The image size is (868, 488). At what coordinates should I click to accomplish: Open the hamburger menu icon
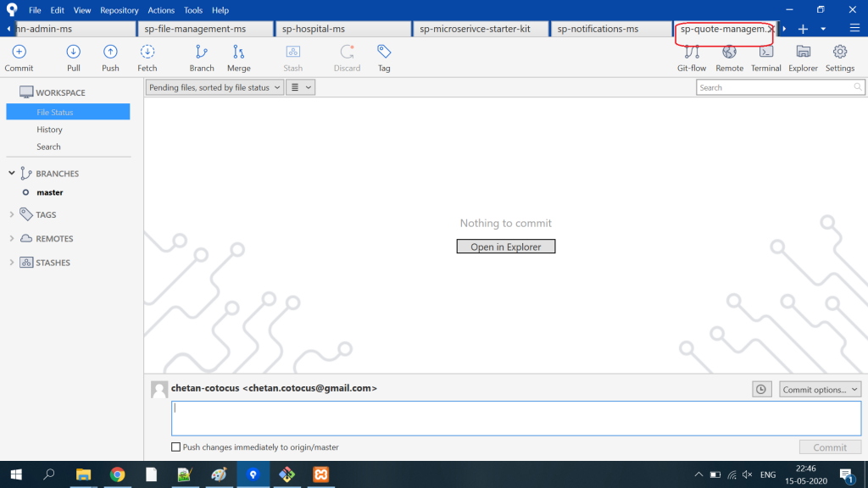(x=854, y=28)
